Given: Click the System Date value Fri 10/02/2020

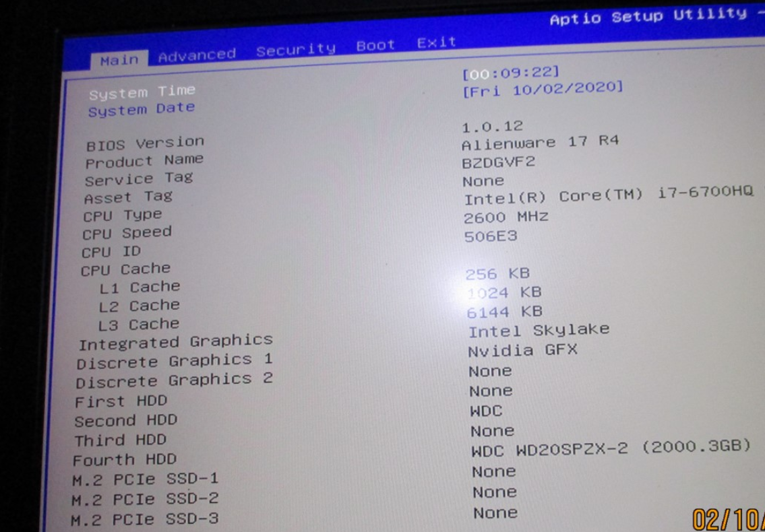Looking at the screenshot, I should tap(543, 90).
